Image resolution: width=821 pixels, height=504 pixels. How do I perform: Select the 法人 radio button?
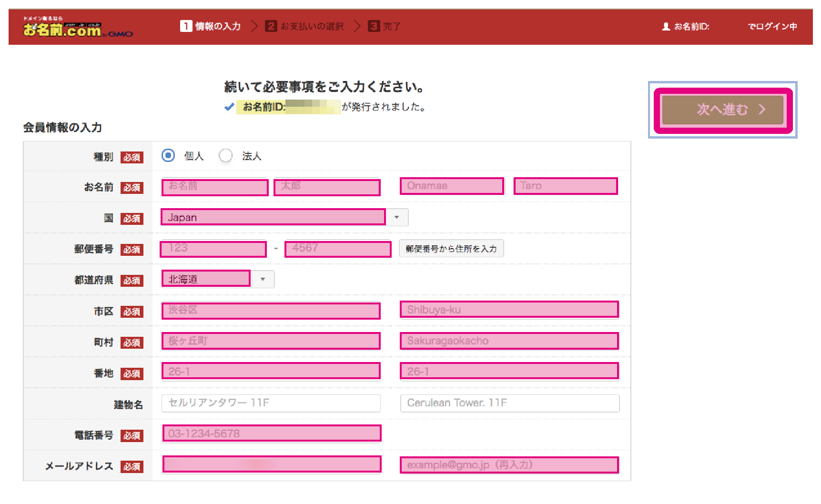click(225, 155)
